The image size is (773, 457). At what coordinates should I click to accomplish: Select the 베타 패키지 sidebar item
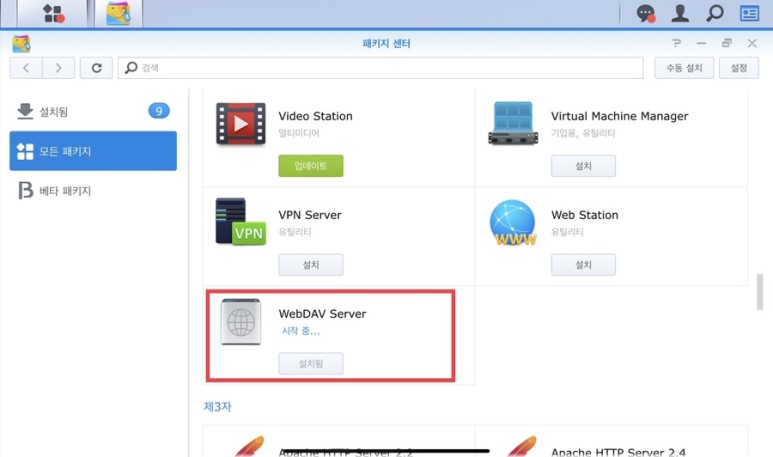[x=93, y=190]
